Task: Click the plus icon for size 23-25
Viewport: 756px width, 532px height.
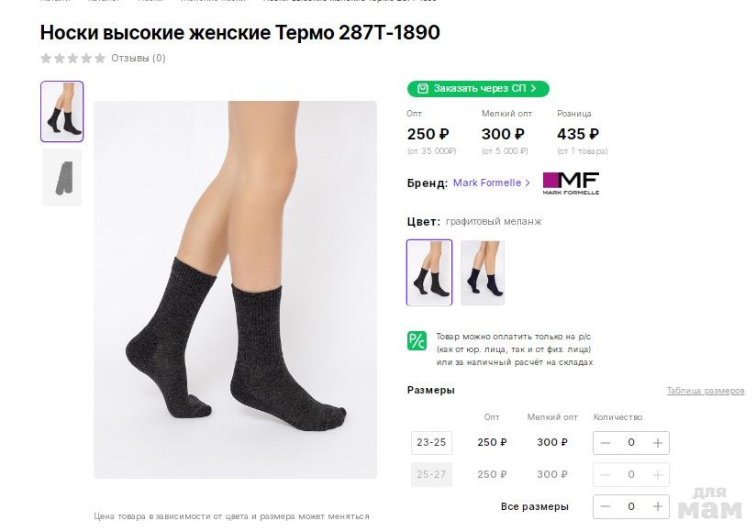Action: tap(657, 443)
